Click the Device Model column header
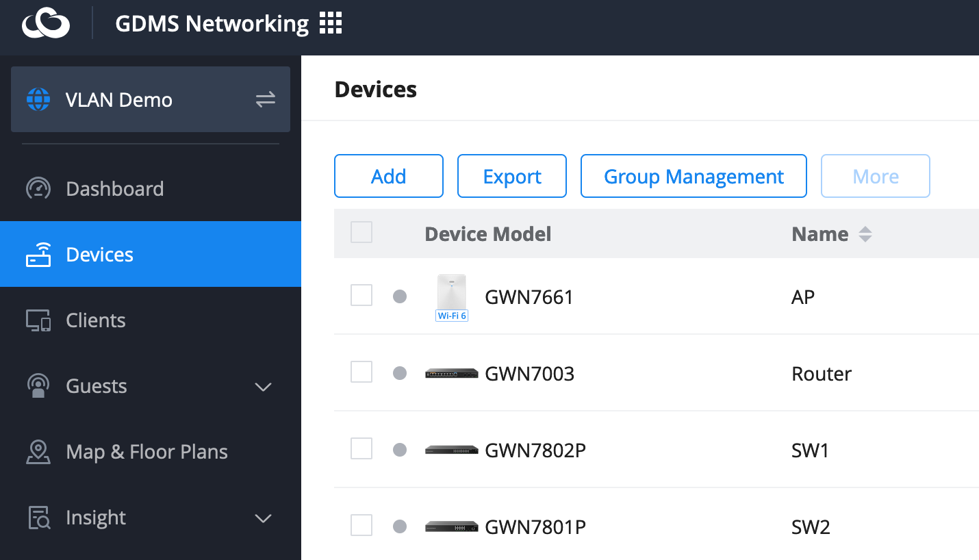Image resolution: width=979 pixels, height=560 pixels. [x=488, y=234]
